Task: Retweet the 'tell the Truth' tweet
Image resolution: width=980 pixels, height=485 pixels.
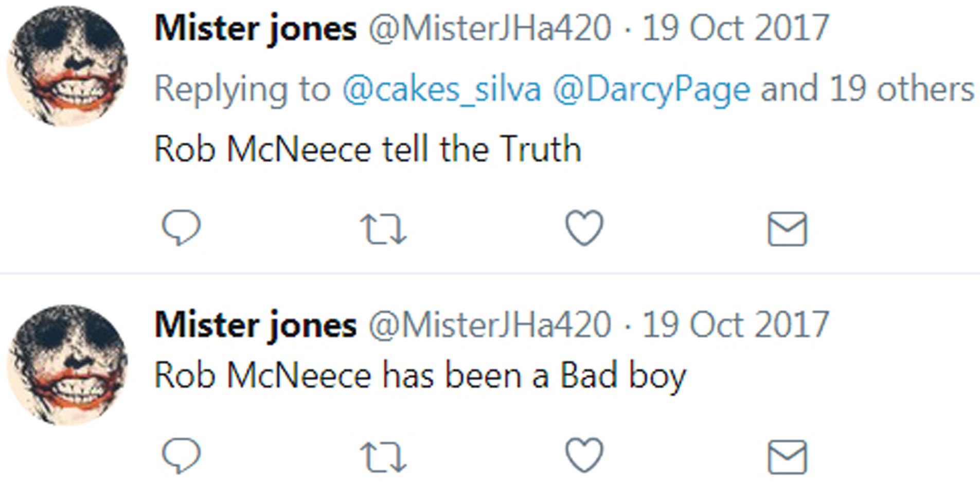Action: 383,229
